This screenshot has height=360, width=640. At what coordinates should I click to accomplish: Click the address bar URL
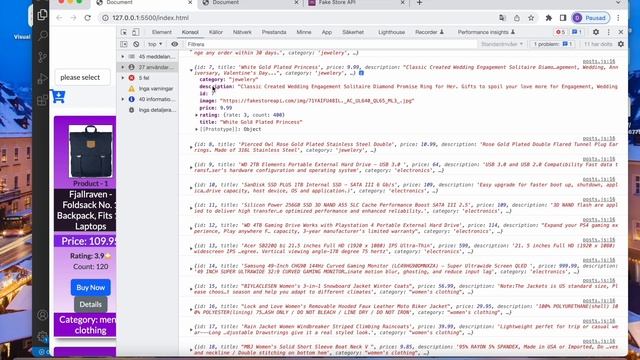150,18
